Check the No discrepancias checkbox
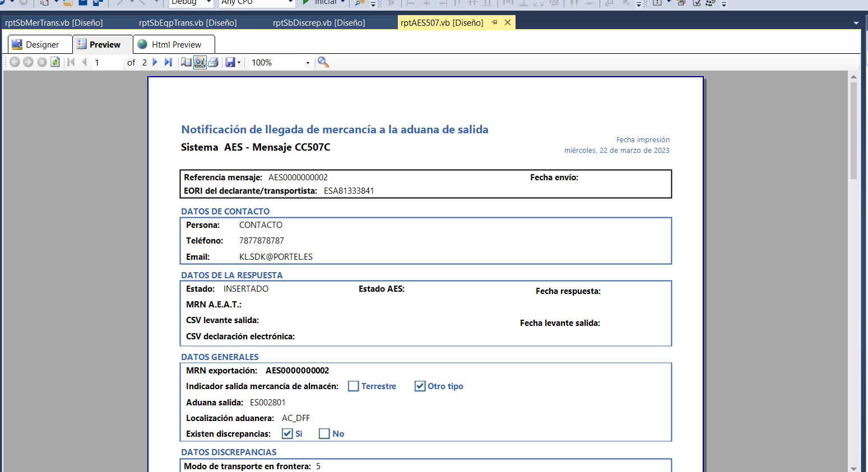868x472 pixels. (x=324, y=434)
